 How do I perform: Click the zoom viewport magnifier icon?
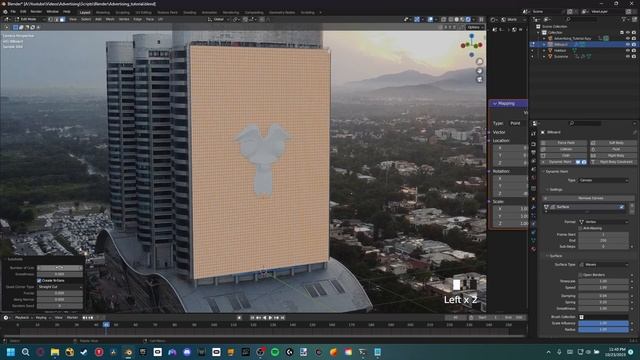480,62
